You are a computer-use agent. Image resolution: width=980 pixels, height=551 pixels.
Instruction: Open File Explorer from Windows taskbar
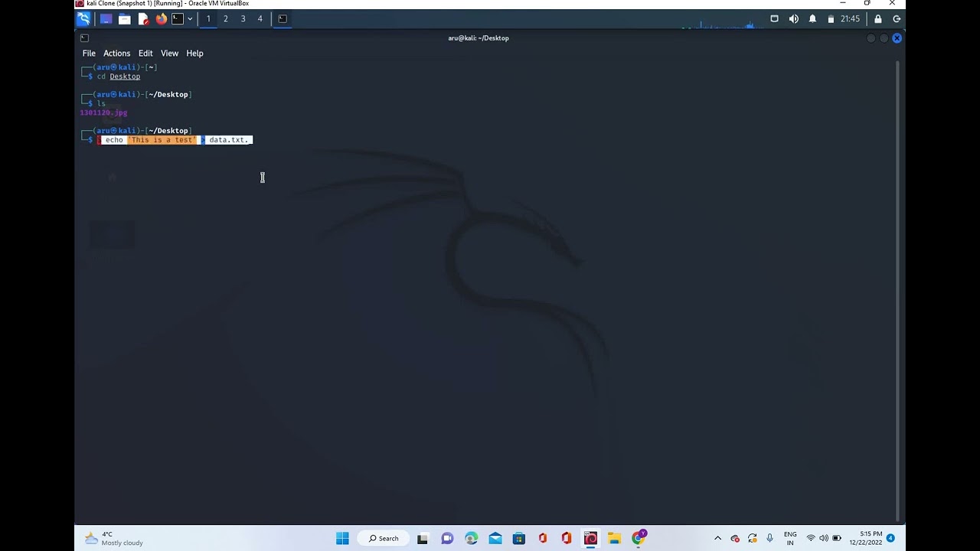pos(614,538)
